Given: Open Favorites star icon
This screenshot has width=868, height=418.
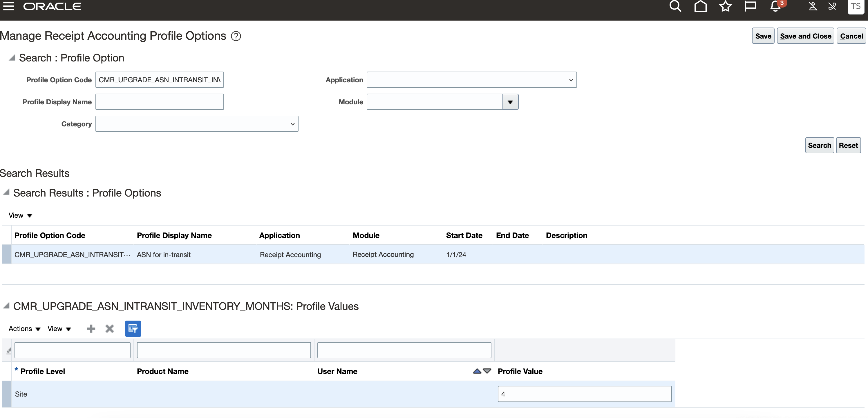Looking at the screenshot, I should pos(725,6).
